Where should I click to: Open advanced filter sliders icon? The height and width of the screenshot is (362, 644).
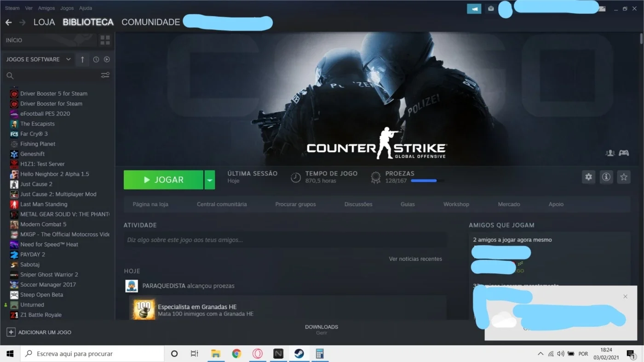coord(105,75)
